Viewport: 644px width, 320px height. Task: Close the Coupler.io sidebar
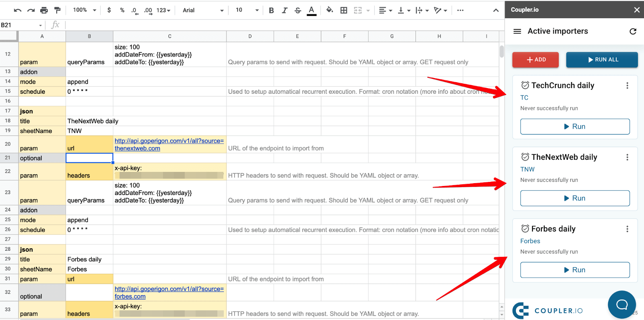(x=637, y=10)
